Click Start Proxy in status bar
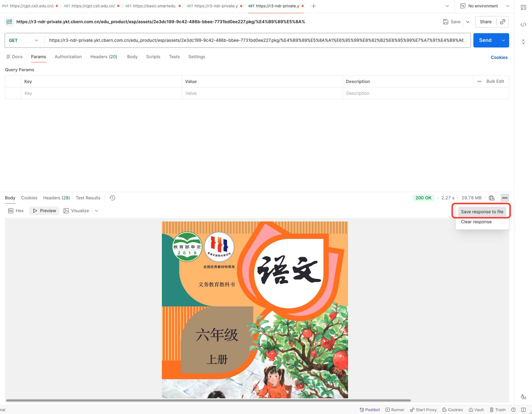 [x=423, y=410]
